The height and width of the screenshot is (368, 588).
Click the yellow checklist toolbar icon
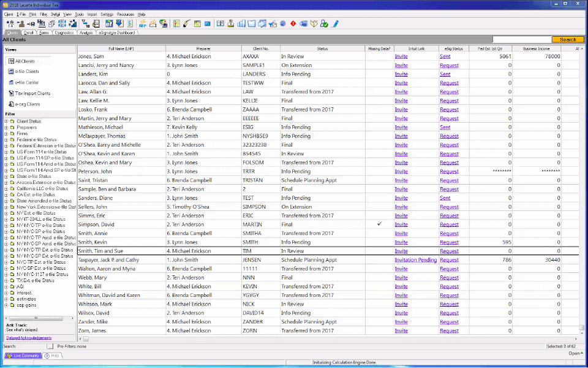(176, 24)
